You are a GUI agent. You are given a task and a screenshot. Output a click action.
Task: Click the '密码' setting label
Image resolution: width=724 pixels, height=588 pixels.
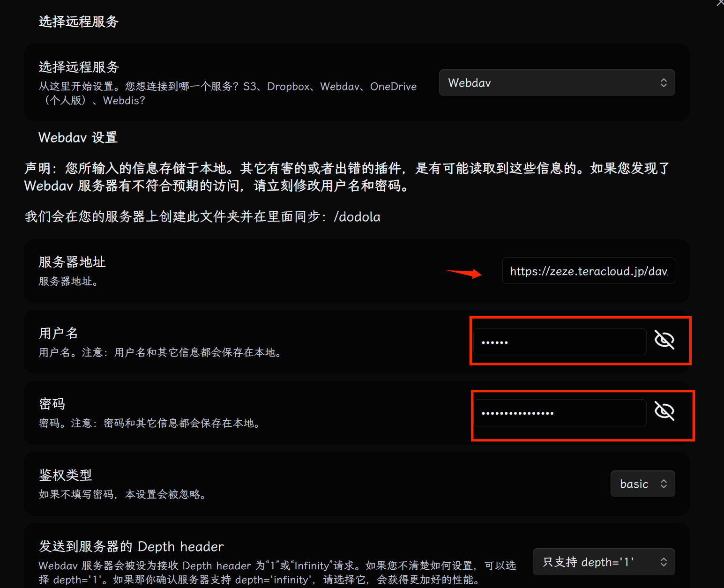52,404
